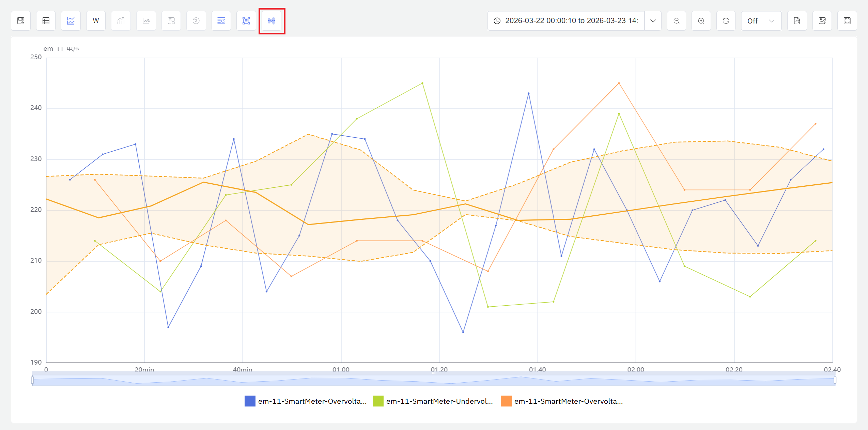Click the right handle of zoom slider
The height and width of the screenshot is (430, 868).
point(835,380)
